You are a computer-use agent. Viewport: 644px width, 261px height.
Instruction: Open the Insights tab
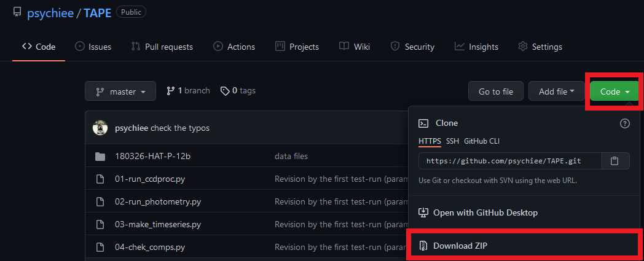[x=476, y=47]
